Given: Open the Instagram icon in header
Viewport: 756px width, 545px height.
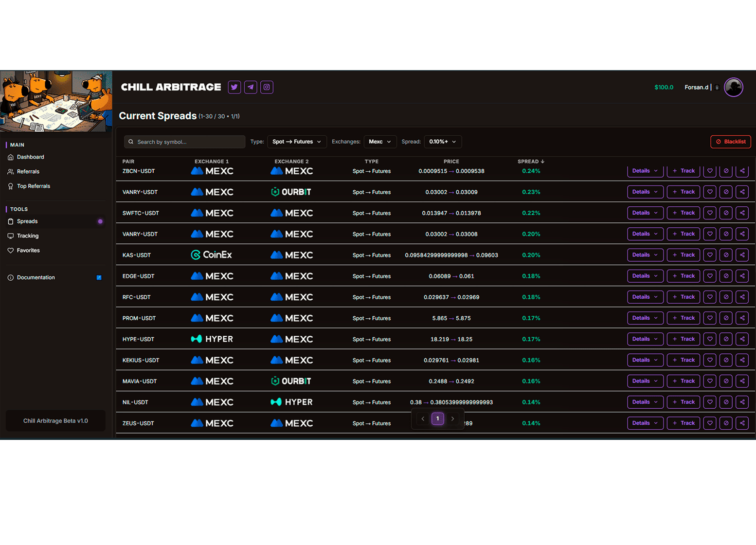Looking at the screenshot, I should pyautogui.click(x=267, y=87).
